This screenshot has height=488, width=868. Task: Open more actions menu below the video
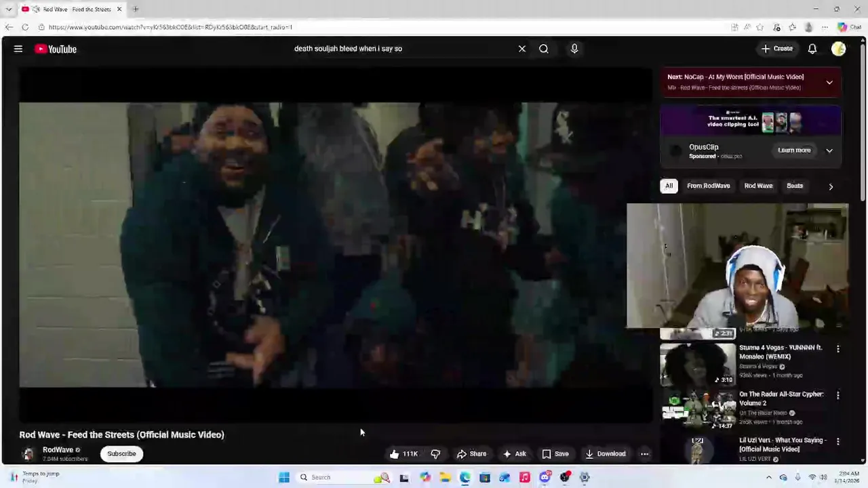645,454
